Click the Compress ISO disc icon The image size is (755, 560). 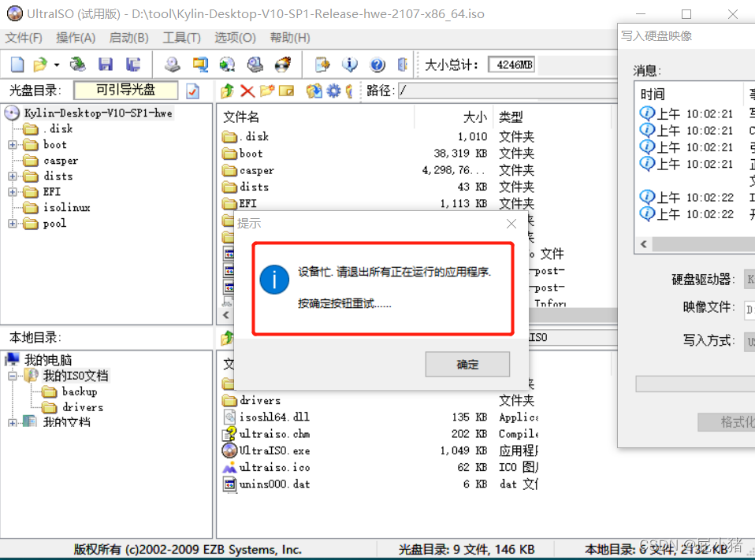point(227,65)
